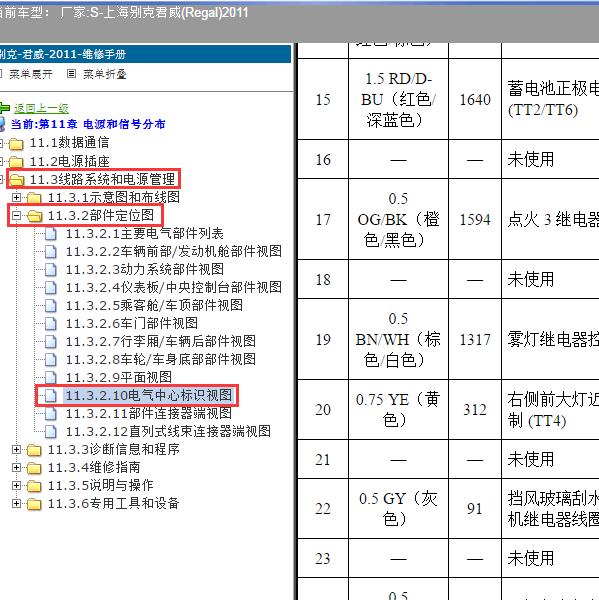Click the page icon of 11.3.2.5乘客舱/车顶部件视图
The image size is (599, 600).
[x=51, y=305]
